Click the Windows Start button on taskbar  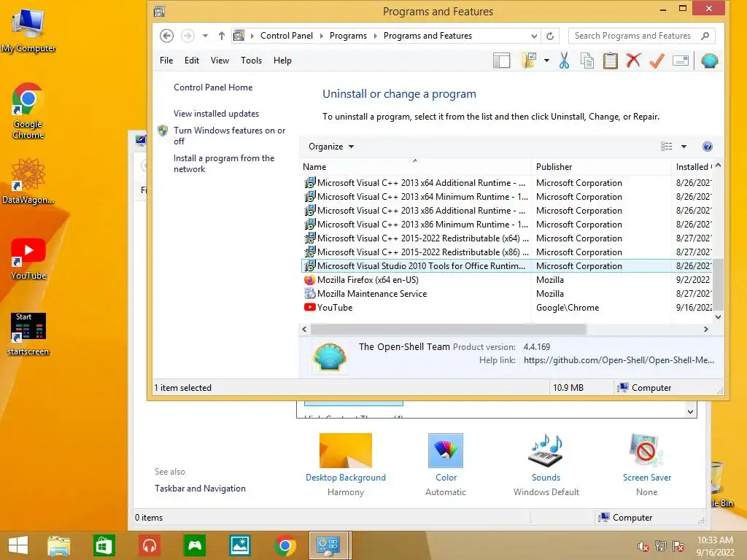(18, 545)
